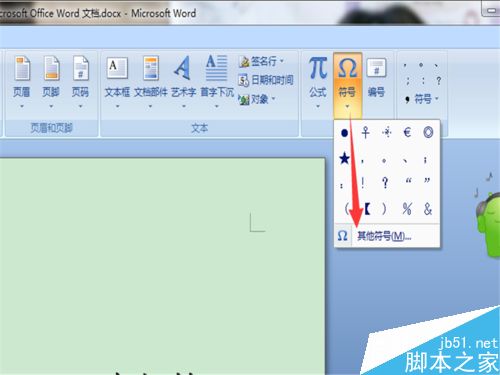Screen dimensions: 500x375
Task: Pick the opening quotation mark symbol
Action: click(408, 181)
